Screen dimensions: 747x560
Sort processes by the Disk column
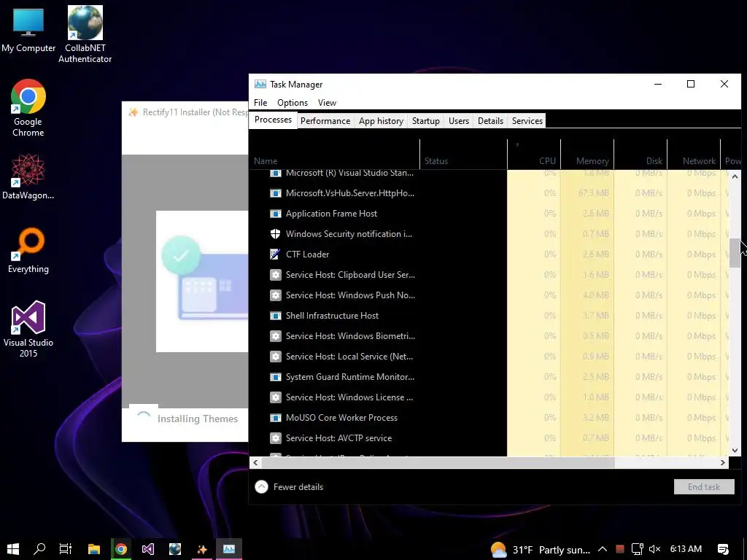pyautogui.click(x=640, y=155)
